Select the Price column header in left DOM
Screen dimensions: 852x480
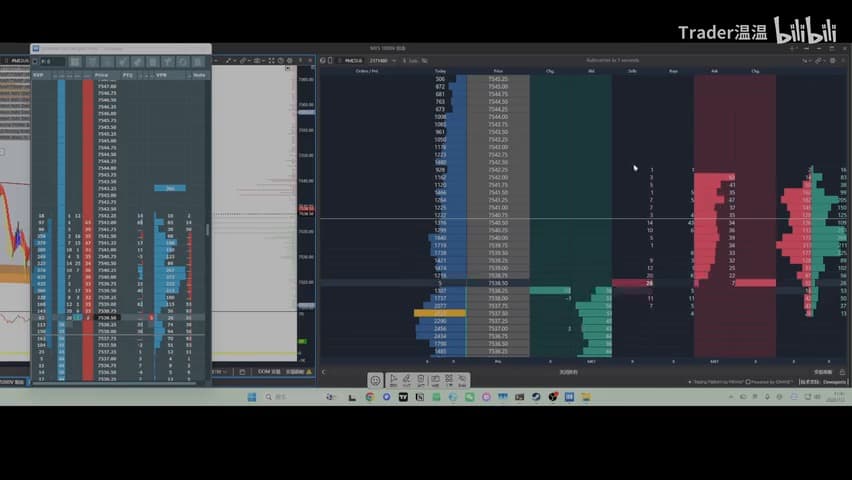coord(102,75)
